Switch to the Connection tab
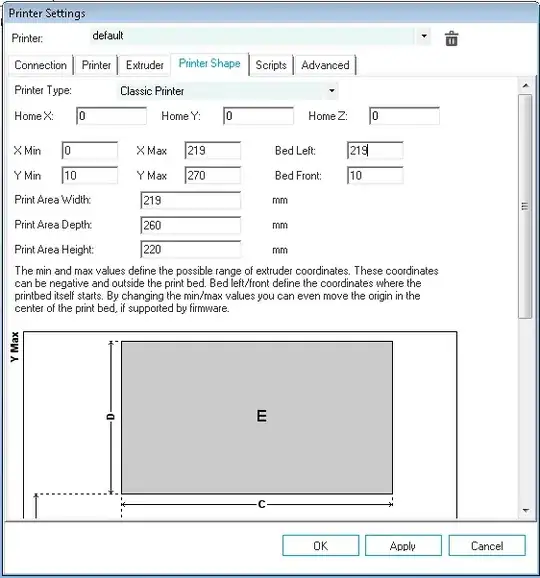 (41, 65)
